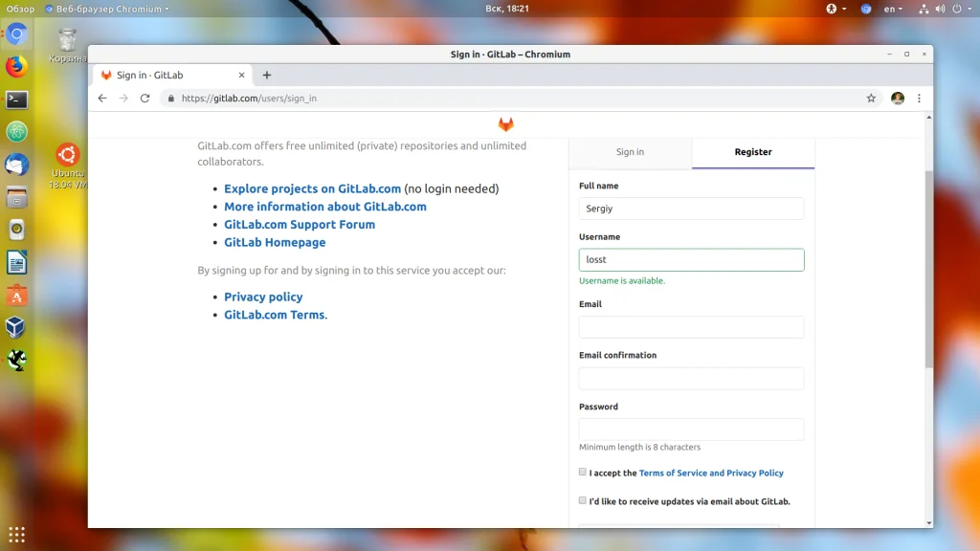980x551 pixels.
Task: Open Files manager from the dock
Action: [17, 197]
